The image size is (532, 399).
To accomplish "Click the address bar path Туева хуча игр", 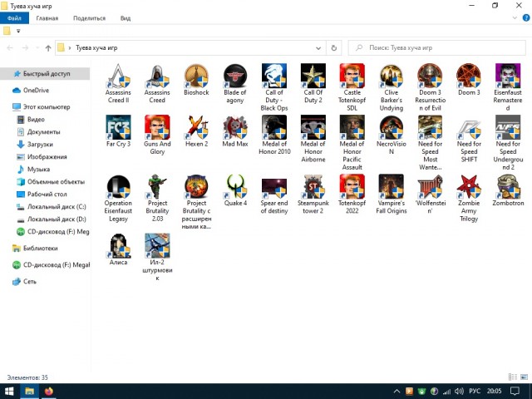I will click(96, 48).
